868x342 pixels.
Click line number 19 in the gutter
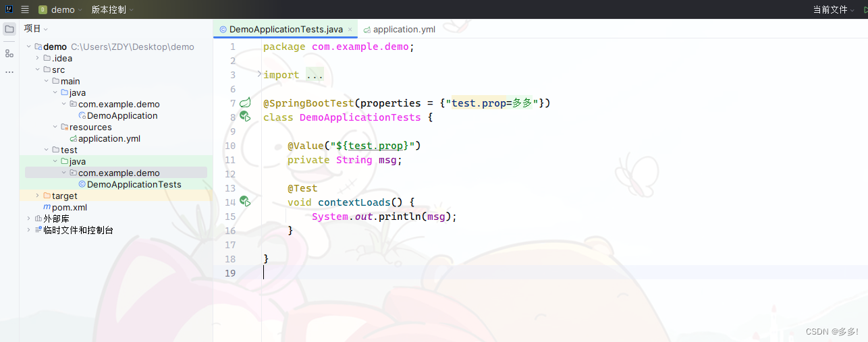tap(229, 273)
